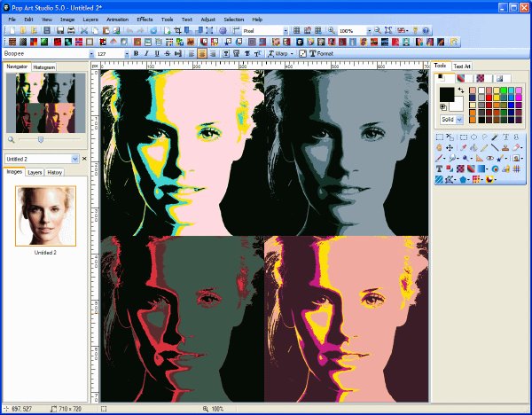Screen dimensions: 532x415
Task: Click the Text Format button
Action: tap(321, 53)
